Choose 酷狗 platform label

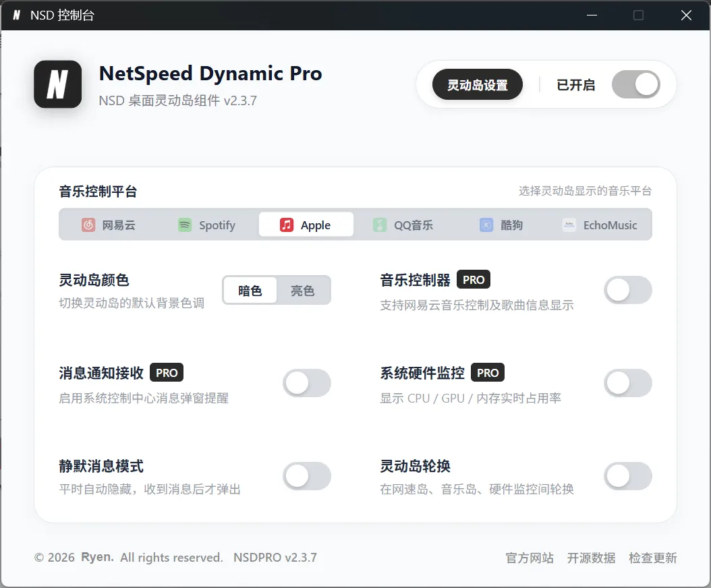(x=511, y=225)
